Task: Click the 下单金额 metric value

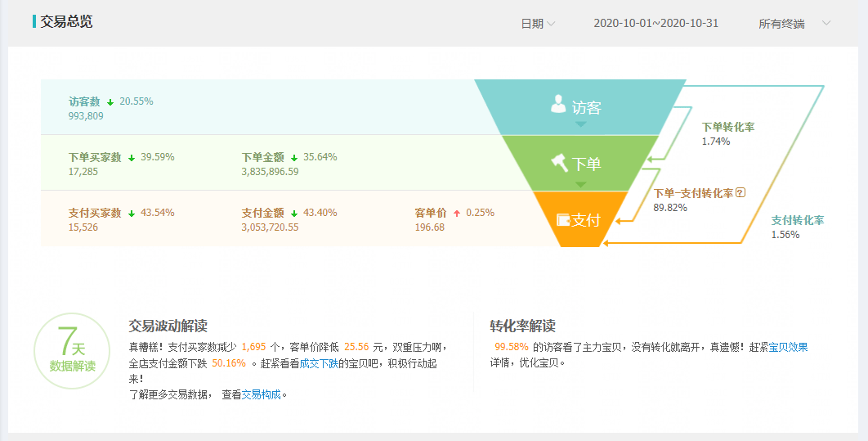Action: point(270,172)
